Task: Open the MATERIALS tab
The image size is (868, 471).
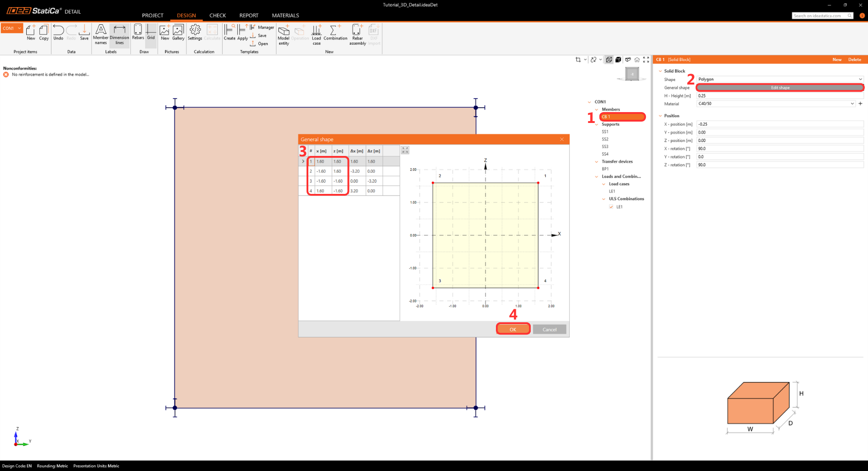Action: (285, 15)
